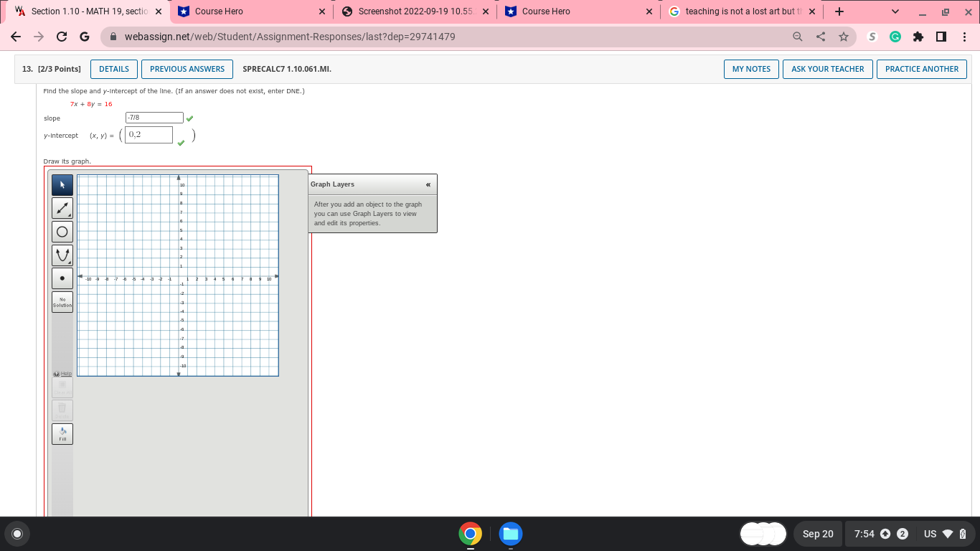Toggle the keyboard layout indicator US
Viewport: 980px width, 551px height.
coord(929,534)
